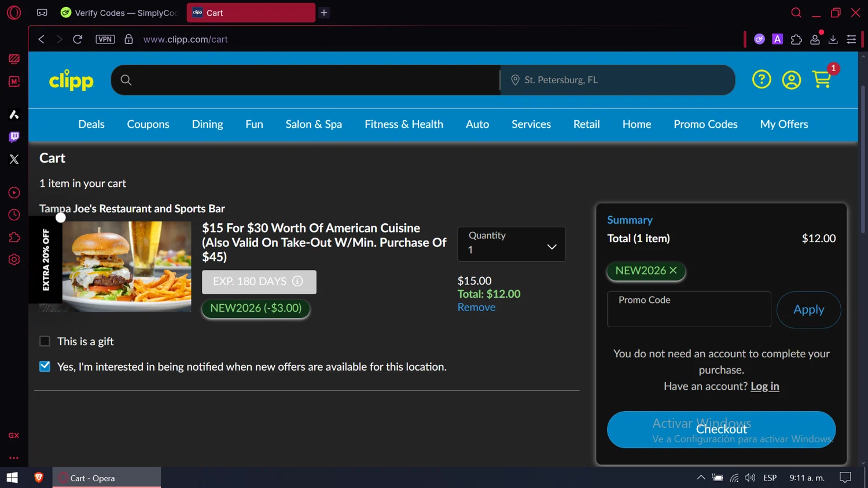Screen dimensions: 868x488
Task: Click the NEW2026 (-$3.00) discount badge
Action: [x=256, y=308]
